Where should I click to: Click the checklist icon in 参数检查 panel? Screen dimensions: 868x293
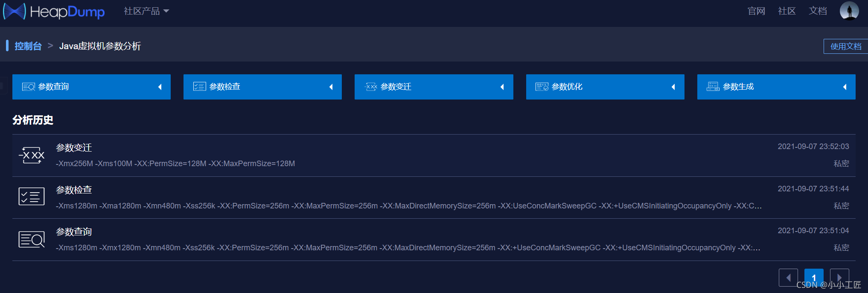[199, 87]
